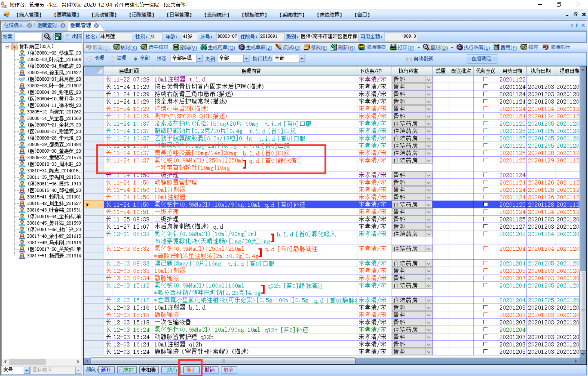Open the 【医嘱管理】 menu
The image size is (588, 376).
pos(66,15)
